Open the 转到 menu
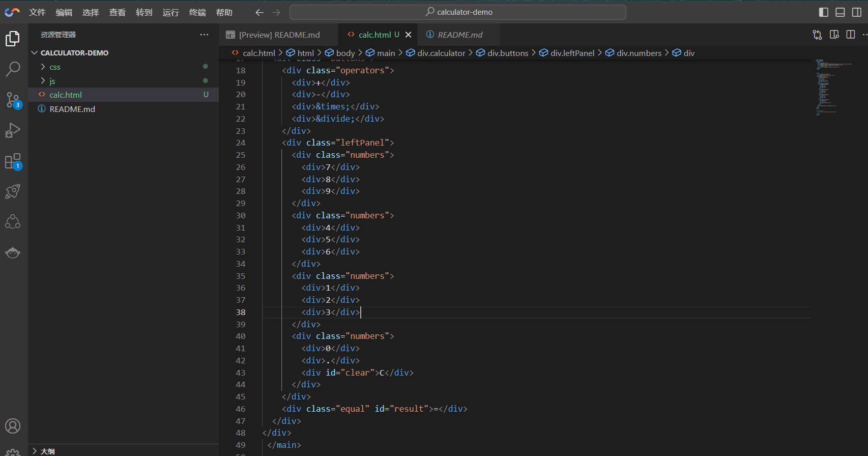This screenshot has width=868, height=456. click(144, 12)
